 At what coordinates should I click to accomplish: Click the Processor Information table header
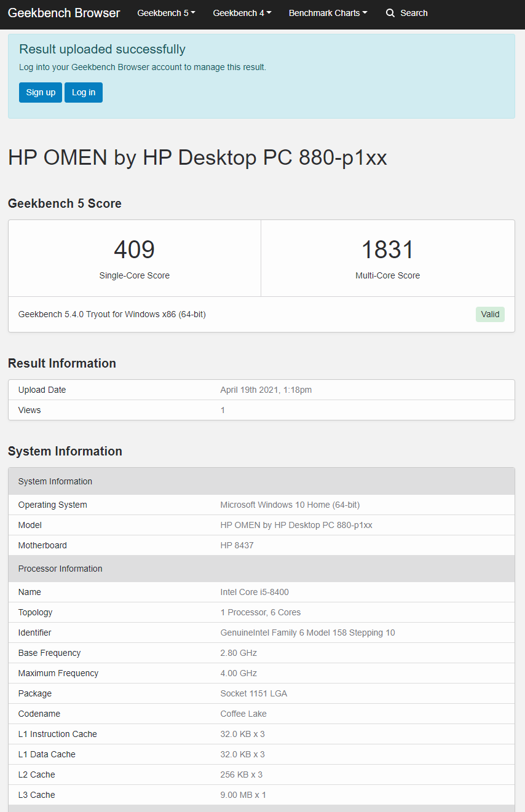tap(261, 569)
